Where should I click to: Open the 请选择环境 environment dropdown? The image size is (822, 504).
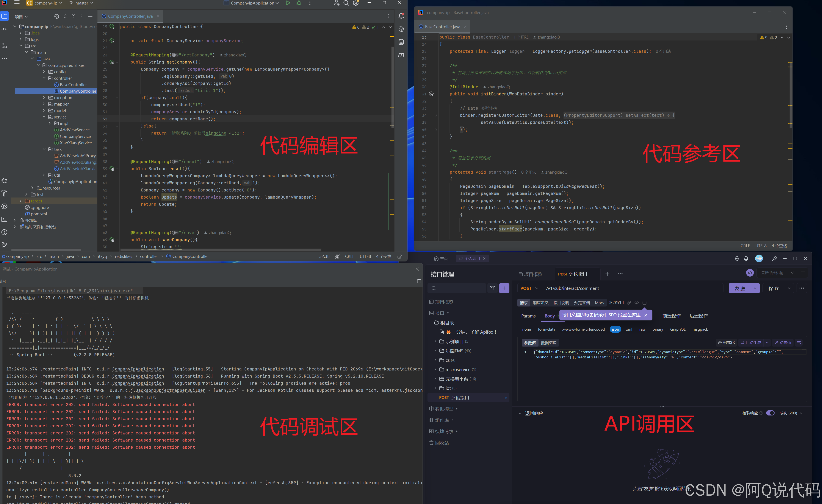click(x=777, y=273)
